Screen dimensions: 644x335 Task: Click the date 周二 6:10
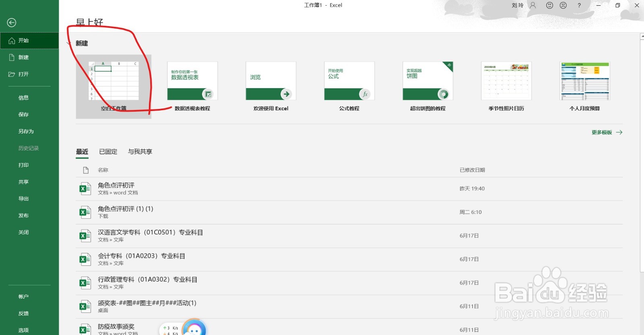click(x=471, y=212)
